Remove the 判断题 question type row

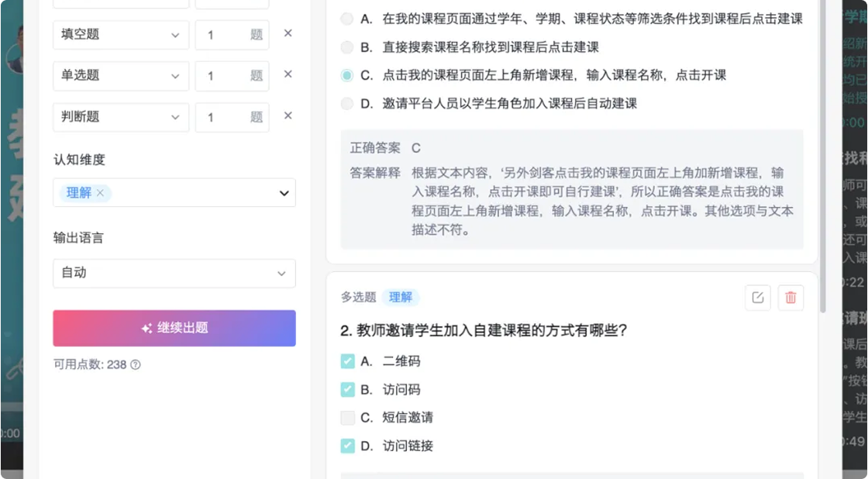pos(288,115)
